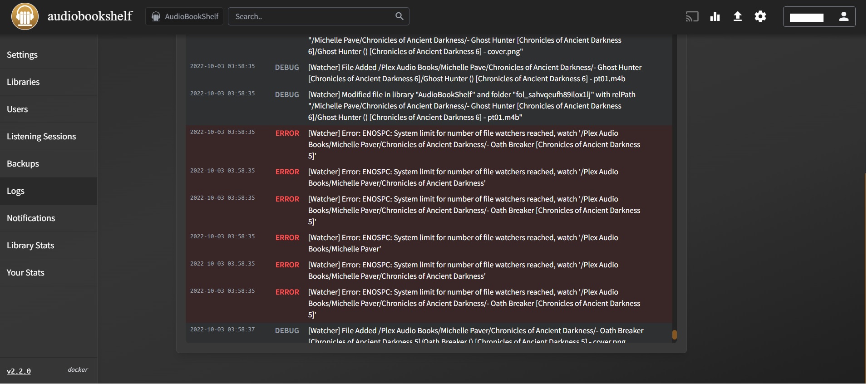
Task: Open Backups in sidebar
Action: [49, 163]
